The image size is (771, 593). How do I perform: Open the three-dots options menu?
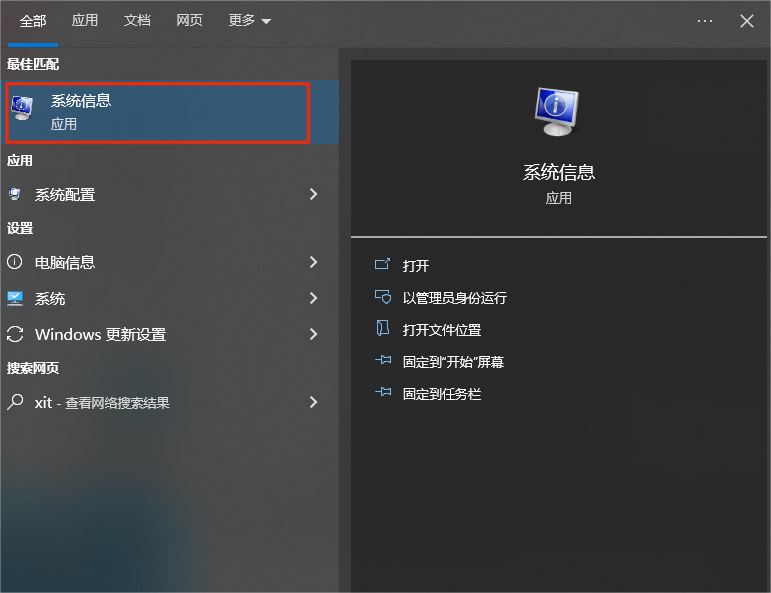[705, 21]
